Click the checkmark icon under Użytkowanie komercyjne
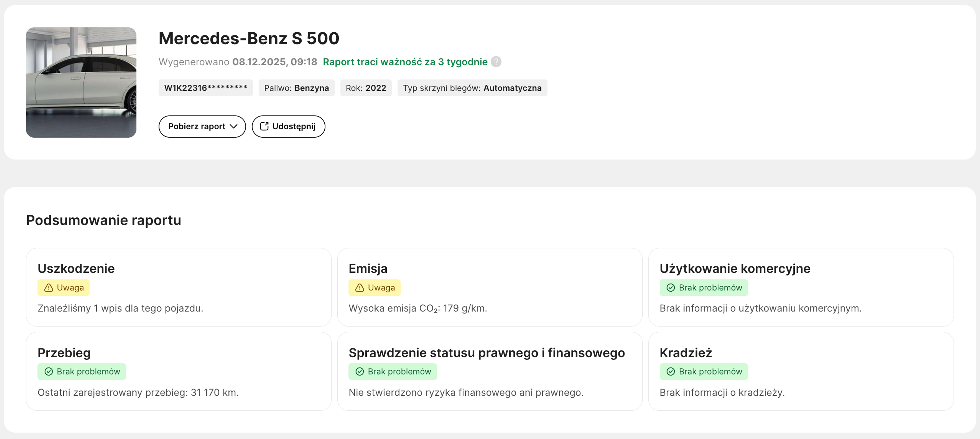The image size is (980, 439). coord(671,288)
